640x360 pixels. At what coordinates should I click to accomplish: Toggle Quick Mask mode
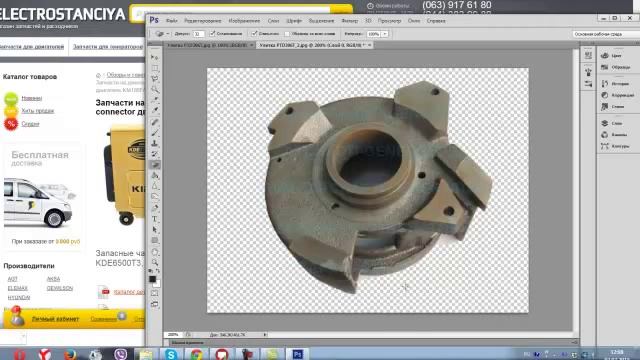point(155,293)
